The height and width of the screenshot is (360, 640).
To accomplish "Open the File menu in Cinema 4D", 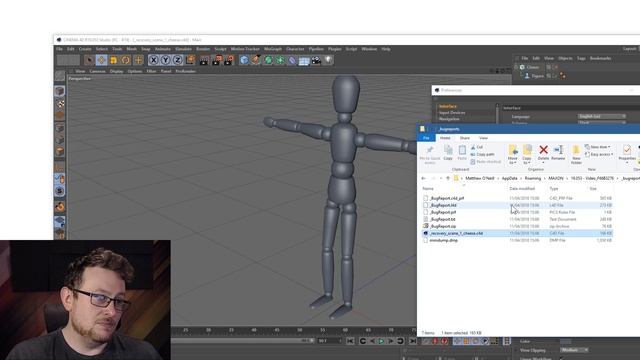I will pyautogui.click(x=60, y=49).
